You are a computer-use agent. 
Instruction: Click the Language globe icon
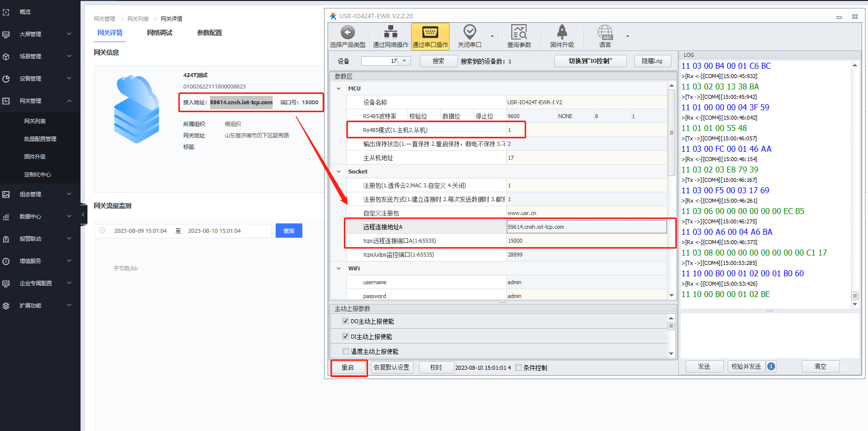click(605, 33)
